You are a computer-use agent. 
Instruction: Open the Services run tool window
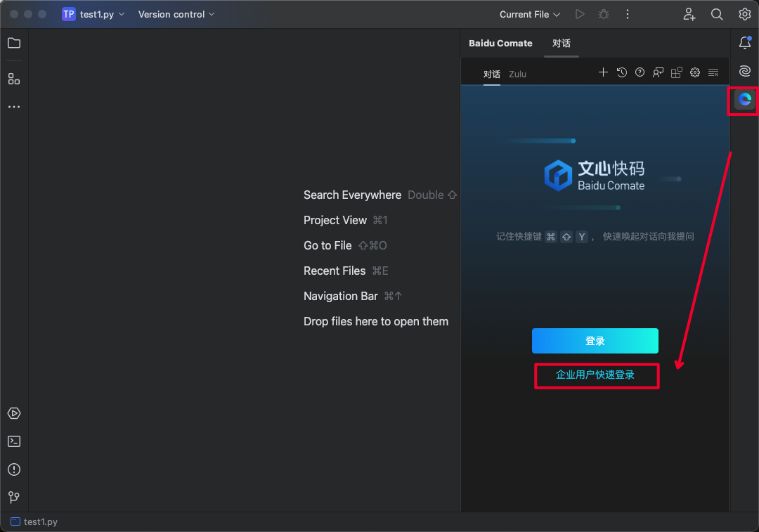pyautogui.click(x=14, y=413)
